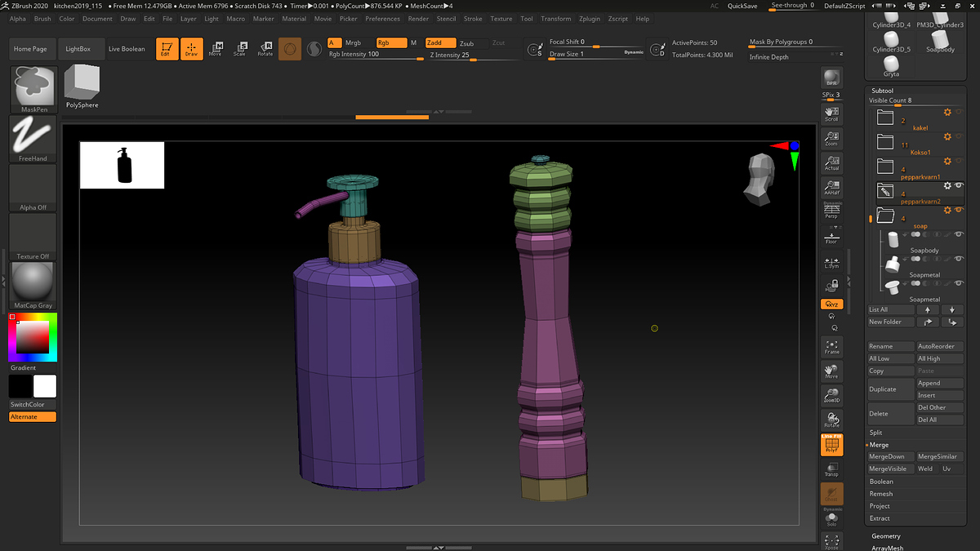
Task: Expand the Geometry palette section
Action: [x=886, y=536]
